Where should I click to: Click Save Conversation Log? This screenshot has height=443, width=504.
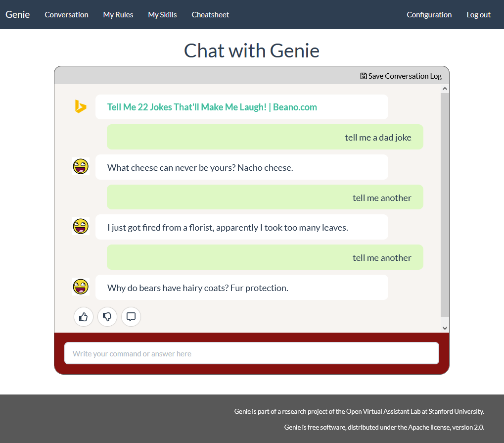[x=401, y=76]
